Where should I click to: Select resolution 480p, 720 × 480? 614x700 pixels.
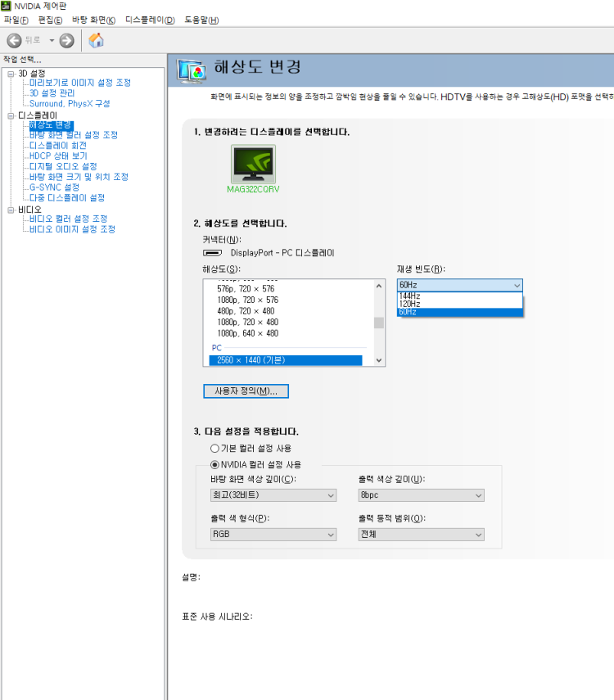pyautogui.click(x=246, y=311)
